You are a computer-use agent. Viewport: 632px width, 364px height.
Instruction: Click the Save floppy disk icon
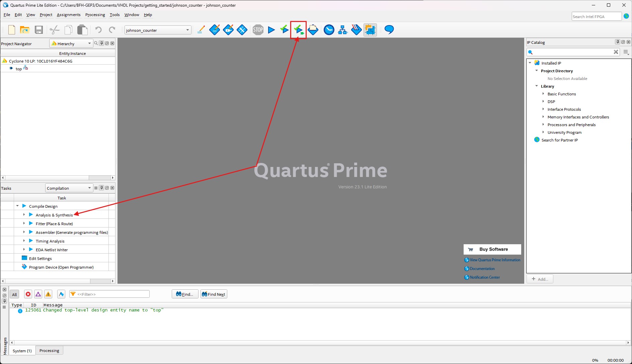(x=39, y=30)
